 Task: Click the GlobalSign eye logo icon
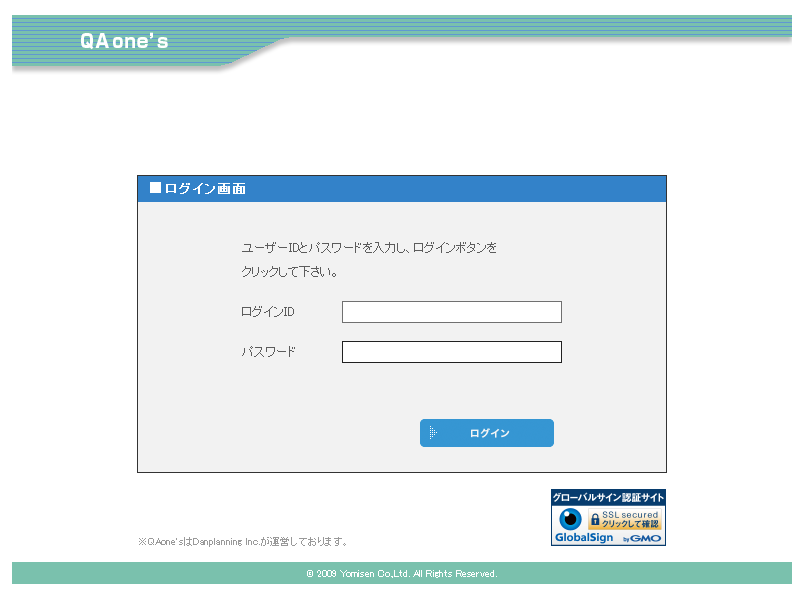[x=570, y=519]
